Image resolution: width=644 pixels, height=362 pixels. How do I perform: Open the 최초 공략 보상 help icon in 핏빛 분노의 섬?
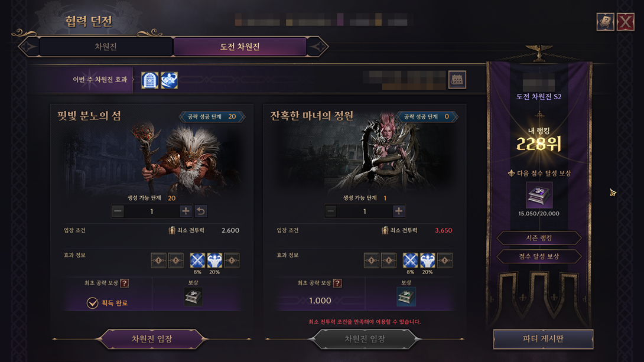(125, 283)
